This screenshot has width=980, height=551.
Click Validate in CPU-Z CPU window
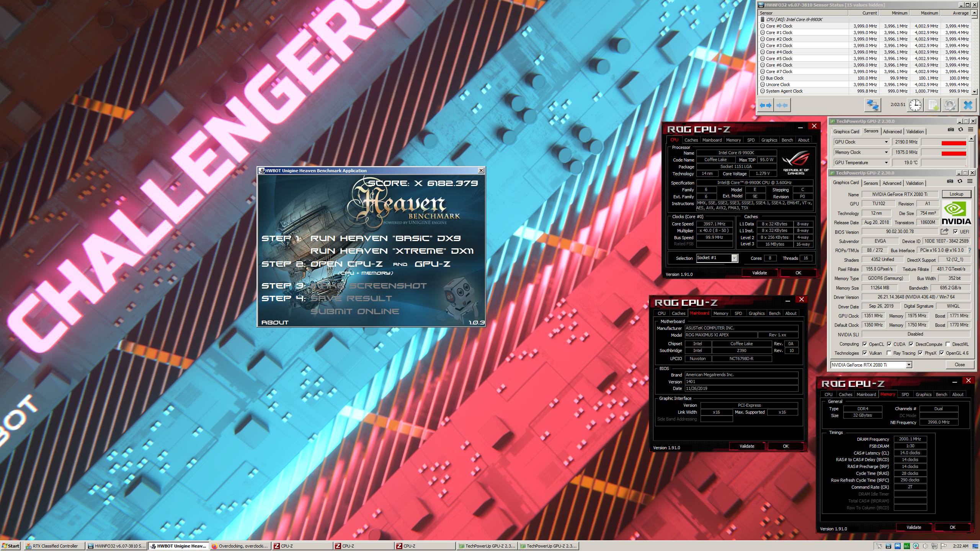[759, 273]
